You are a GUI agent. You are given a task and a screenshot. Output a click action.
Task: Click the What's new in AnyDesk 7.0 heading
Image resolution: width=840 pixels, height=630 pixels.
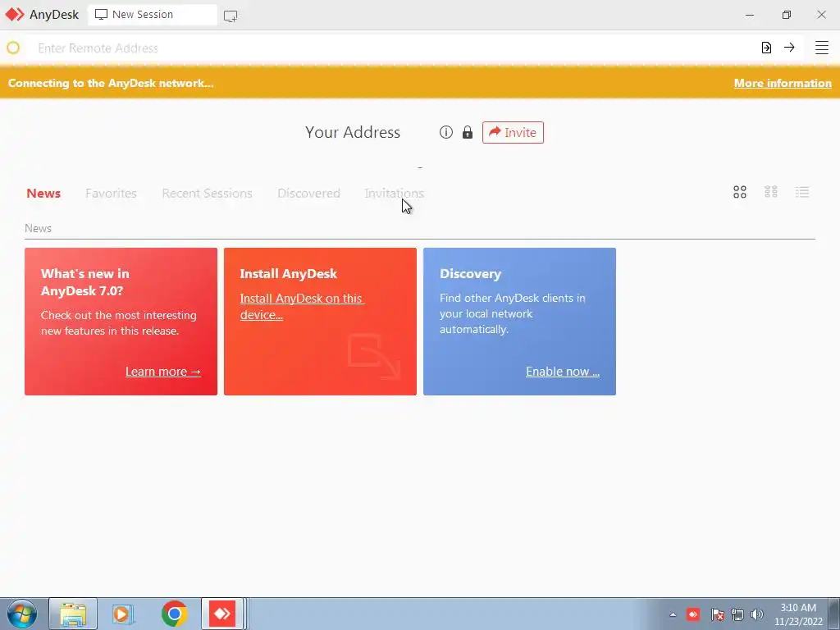[85, 282]
